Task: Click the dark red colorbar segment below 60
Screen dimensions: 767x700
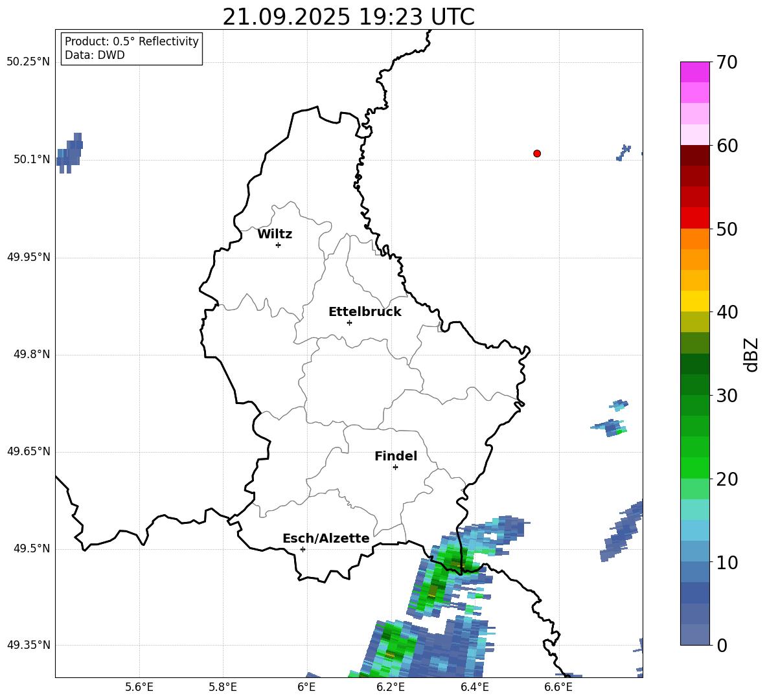Action: (x=694, y=155)
